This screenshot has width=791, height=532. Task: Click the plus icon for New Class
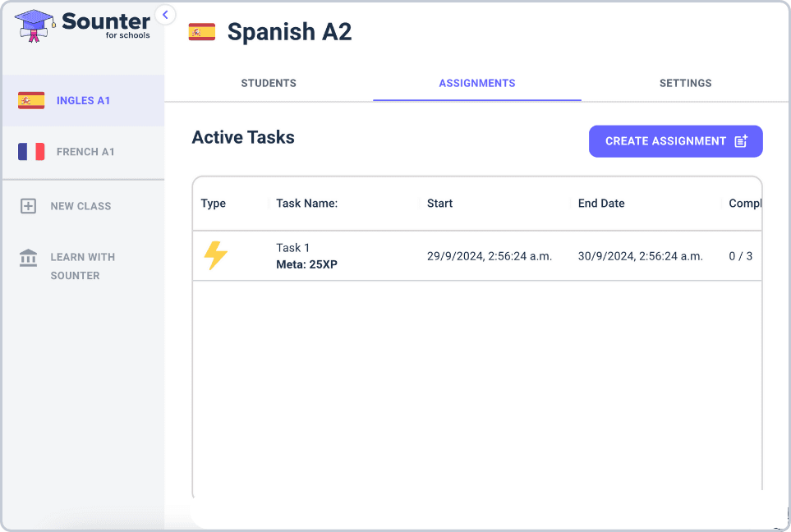pyautogui.click(x=28, y=206)
